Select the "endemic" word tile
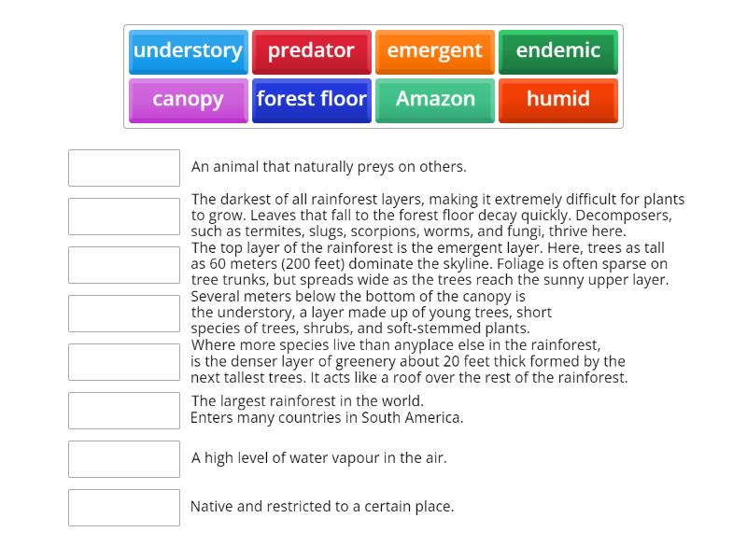 point(558,51)
